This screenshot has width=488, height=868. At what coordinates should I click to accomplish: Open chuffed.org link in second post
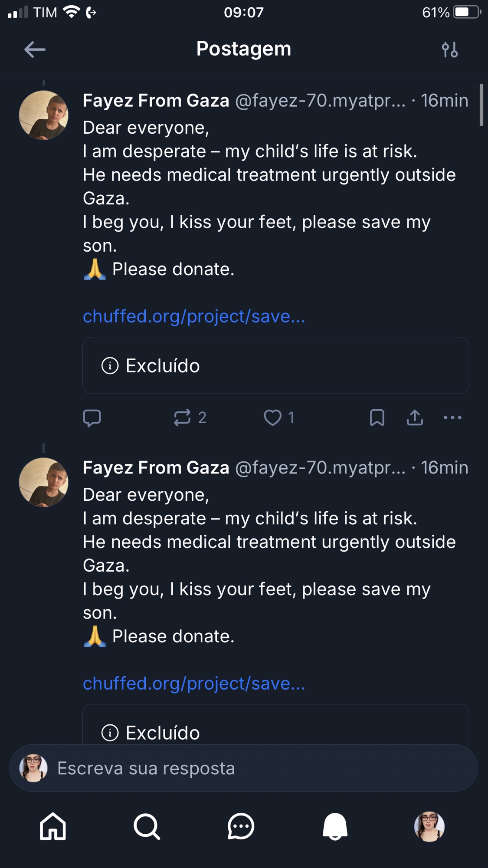tap(194, 684)
